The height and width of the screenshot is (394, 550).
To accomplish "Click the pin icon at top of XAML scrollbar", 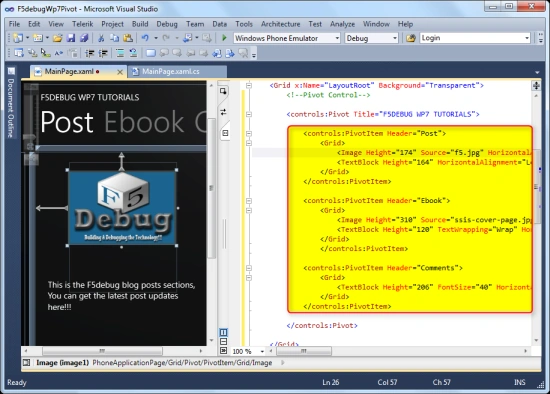I will point(536,85).
